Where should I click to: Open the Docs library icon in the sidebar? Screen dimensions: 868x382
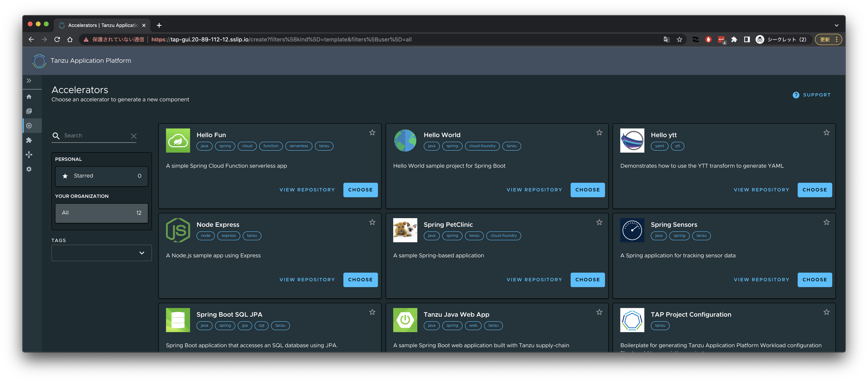click(29, 111)
